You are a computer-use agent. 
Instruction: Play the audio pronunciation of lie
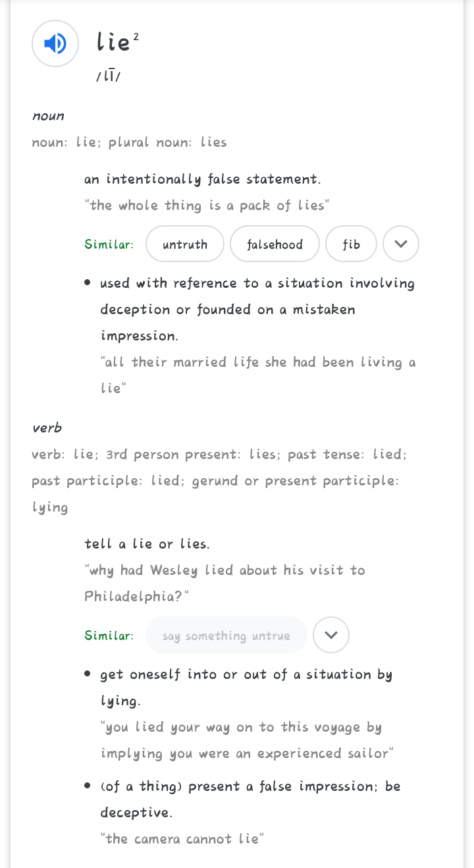pyautogui.click(x=55, y=43)
